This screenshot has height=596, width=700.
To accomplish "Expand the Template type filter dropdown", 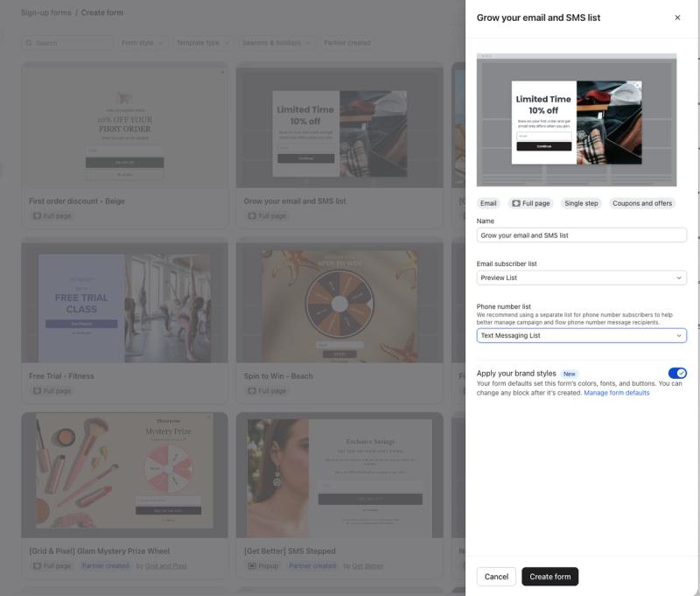I will click(203, 43).
